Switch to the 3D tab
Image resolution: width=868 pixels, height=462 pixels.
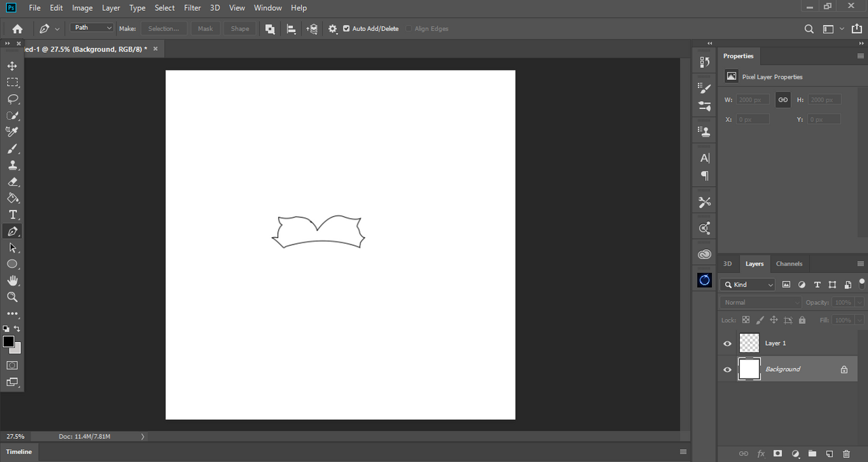728,264
